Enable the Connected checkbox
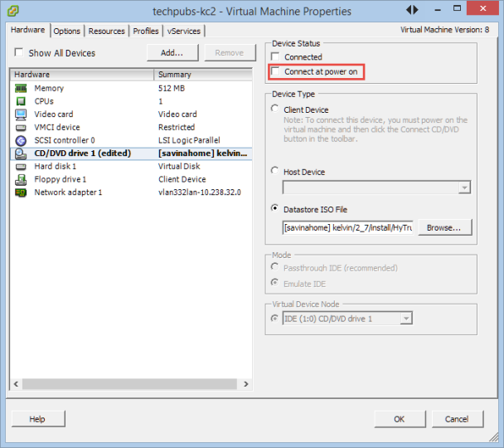The width and height of the screenshot is (504, 448). click(275, 56)
